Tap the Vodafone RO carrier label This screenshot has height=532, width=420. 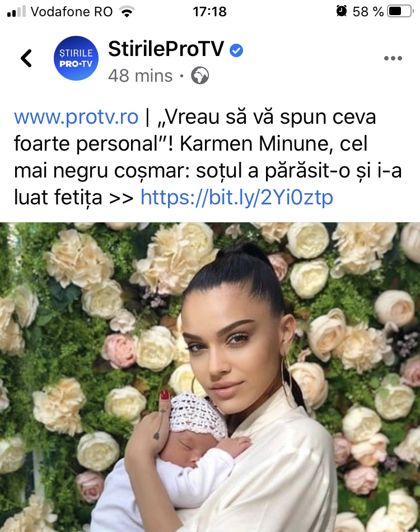click(x=72, y=12)
